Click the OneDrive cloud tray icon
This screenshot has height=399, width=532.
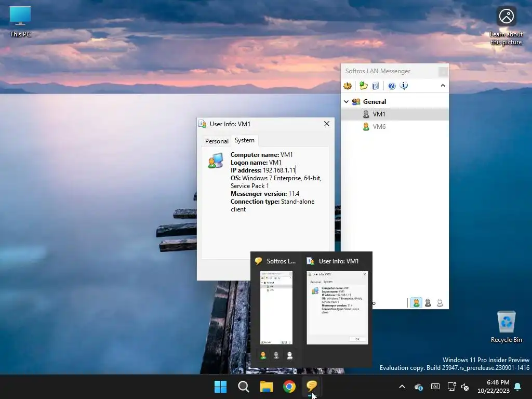[x=419, y=387]
